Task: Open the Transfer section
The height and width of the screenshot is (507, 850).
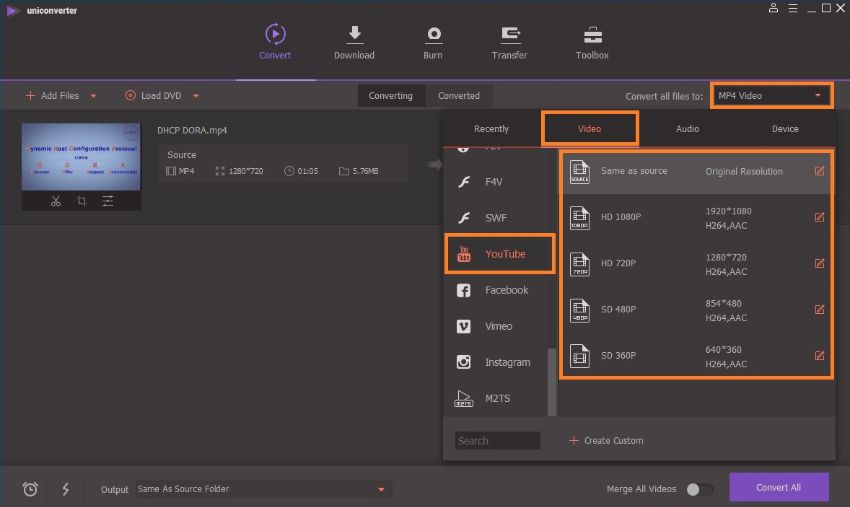Action: (509, 42)
